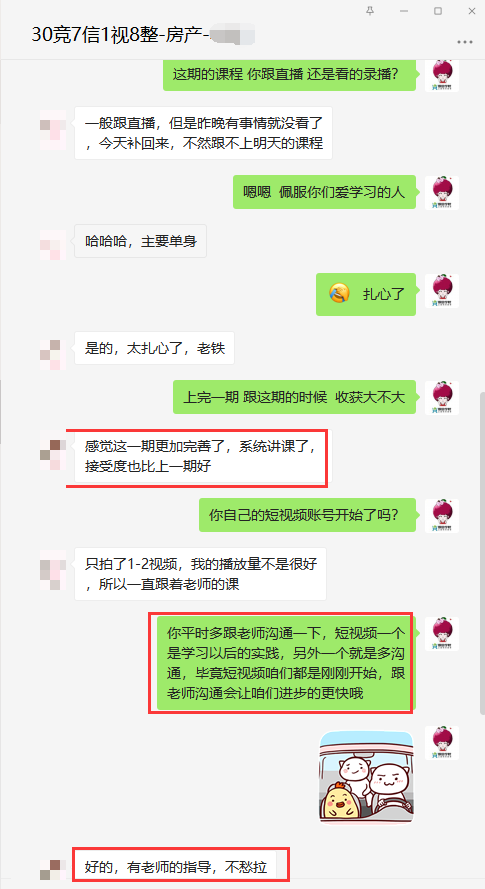This screenshot has width=485, height=889.
Task: Click the message '一般跟直播，但是昨晚有事情'
Action: [203, 133]
